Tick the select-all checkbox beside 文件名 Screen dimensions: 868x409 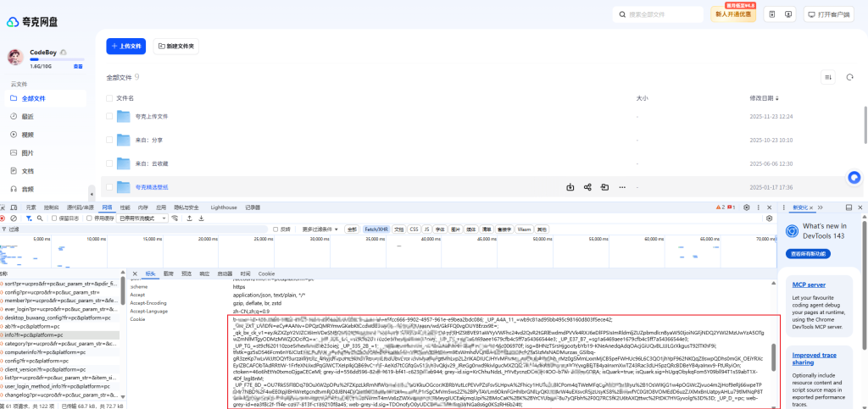click(x=109, y=98)
